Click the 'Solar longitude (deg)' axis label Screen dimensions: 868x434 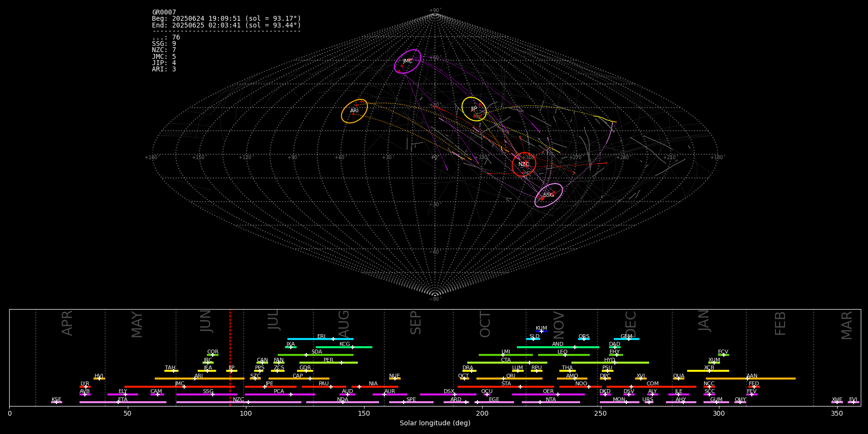point(435,423)
